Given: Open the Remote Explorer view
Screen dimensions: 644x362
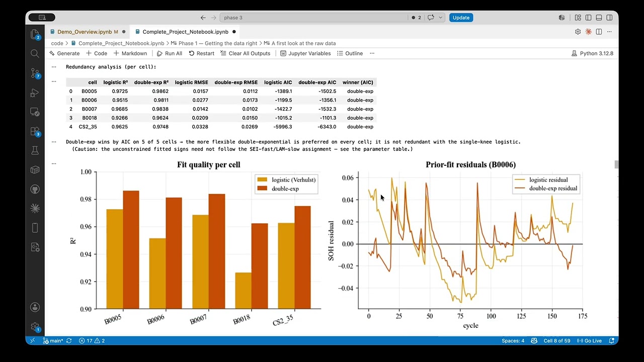Looking at the screenshot, I should point(35,112).
